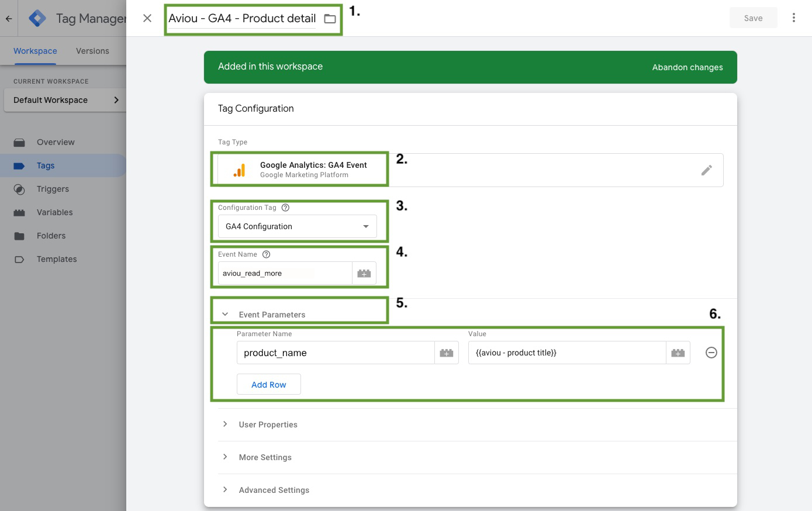Click the Folders icon in sidebar

click(19, 236)
